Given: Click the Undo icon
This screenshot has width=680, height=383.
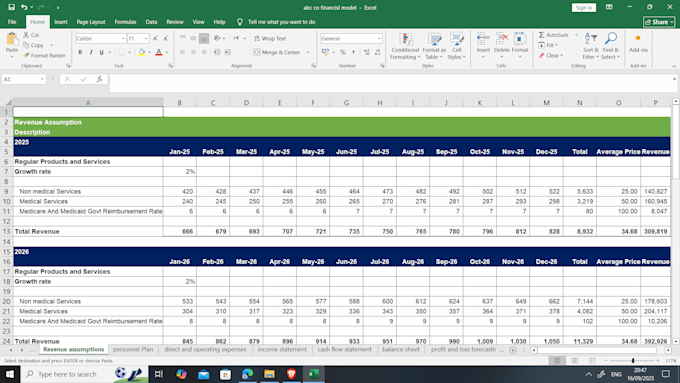Looking at the screenshot, I should tap(24, 7).
